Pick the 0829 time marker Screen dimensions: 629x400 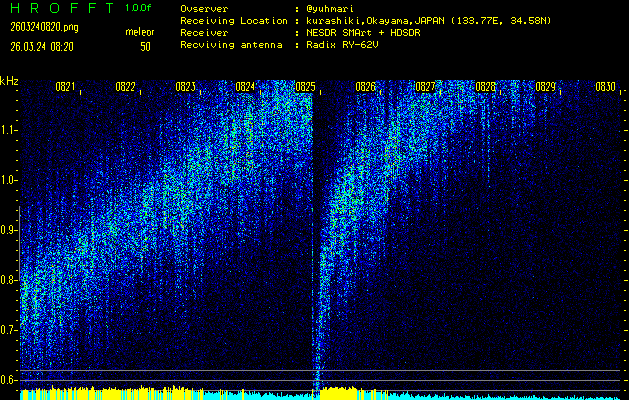pyautogui.click(x=545, y=88)
